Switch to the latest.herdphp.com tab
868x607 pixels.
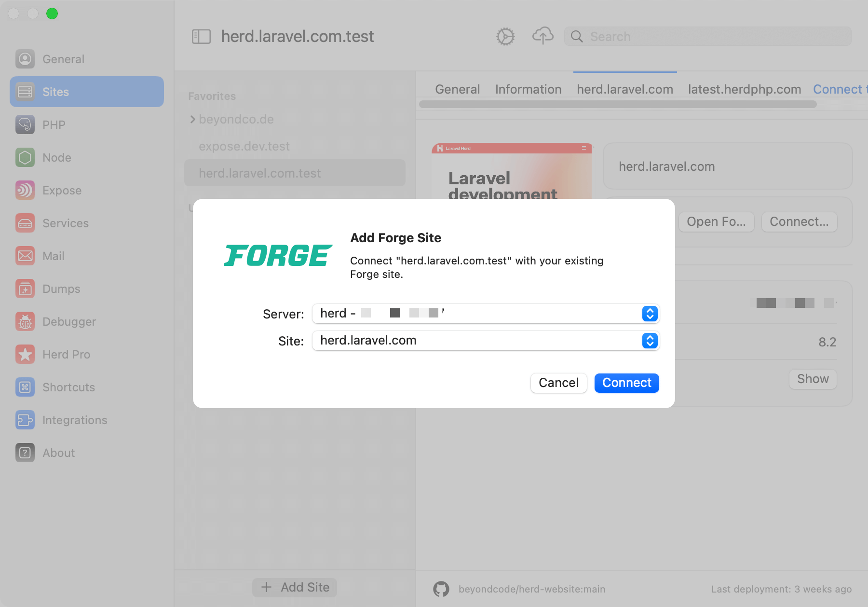745,89
